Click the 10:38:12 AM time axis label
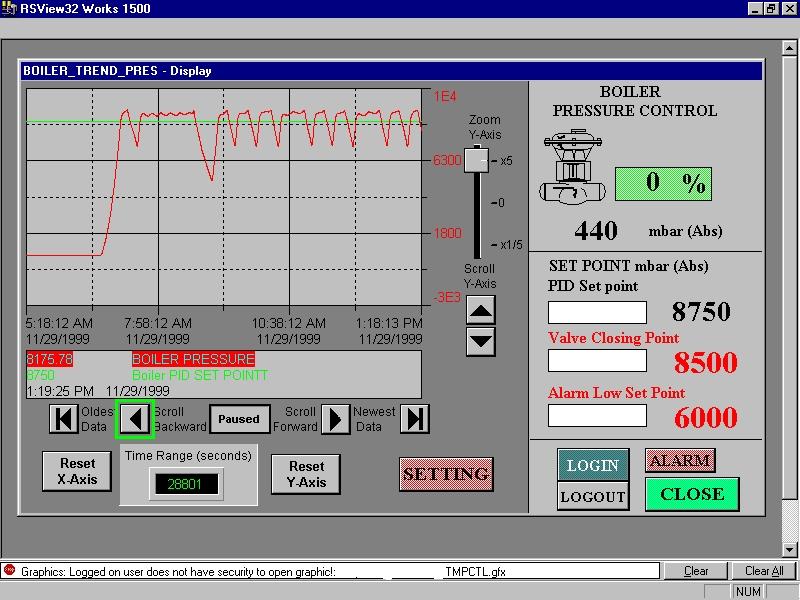Image resolution: width=800 pixels, height=600 pixels. tap(289, 323)
